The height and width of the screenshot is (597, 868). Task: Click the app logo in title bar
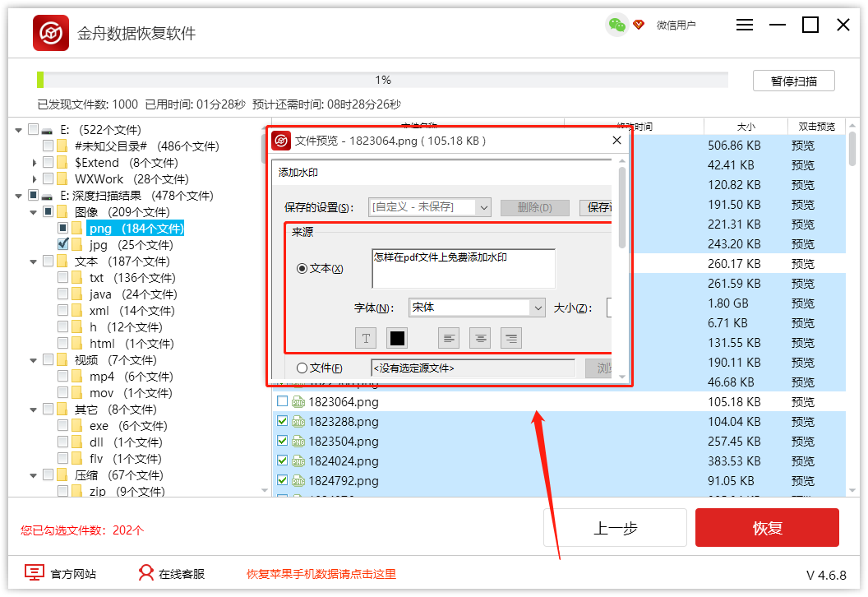click(x=51, y=33)
